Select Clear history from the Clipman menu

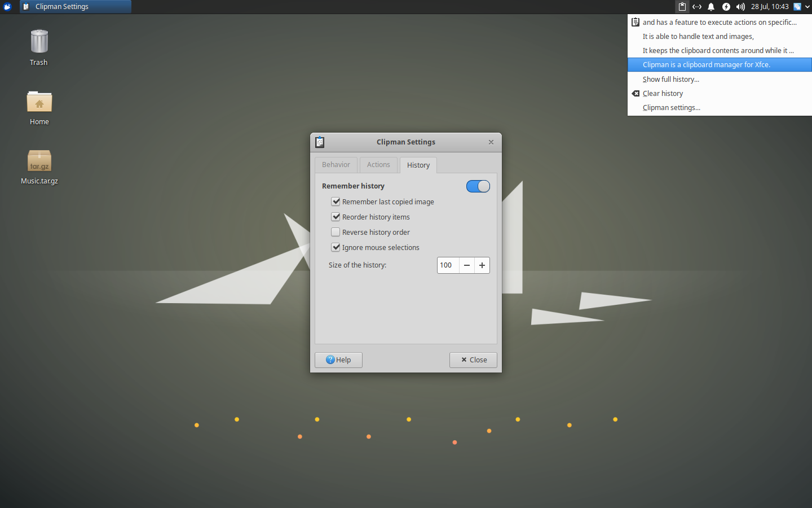tap(661, 93)
